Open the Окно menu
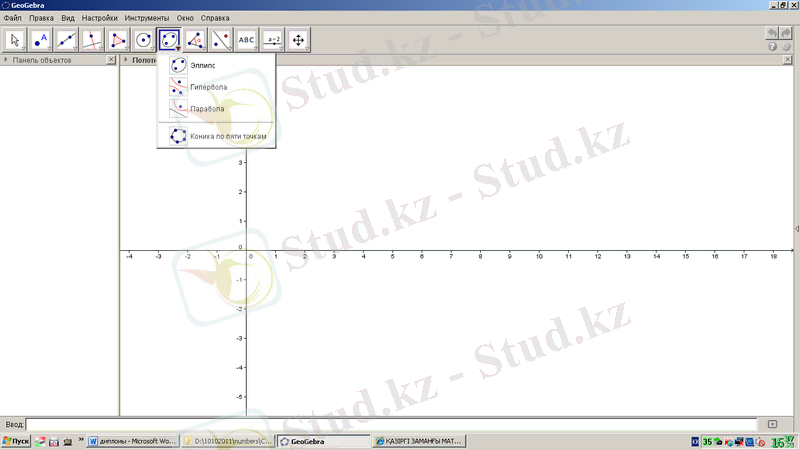The width and height of the screenshot is (800, 450). coord(185,18)
